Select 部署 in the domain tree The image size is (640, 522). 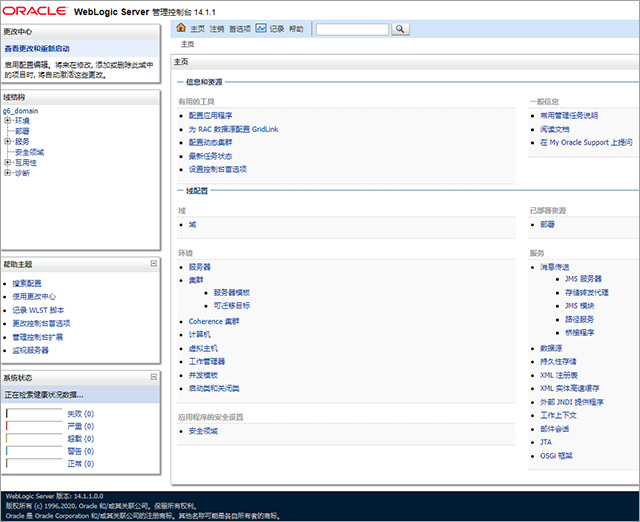(x=22, y=131)
